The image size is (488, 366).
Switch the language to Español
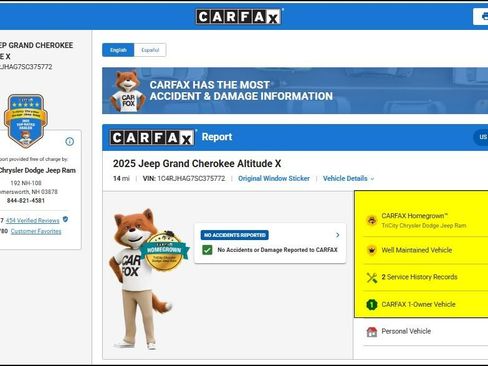point(150,50)
